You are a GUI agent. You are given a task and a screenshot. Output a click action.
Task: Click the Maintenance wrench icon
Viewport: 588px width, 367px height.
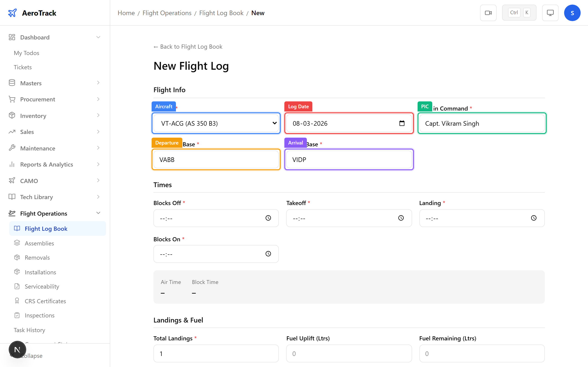(12, 148)
